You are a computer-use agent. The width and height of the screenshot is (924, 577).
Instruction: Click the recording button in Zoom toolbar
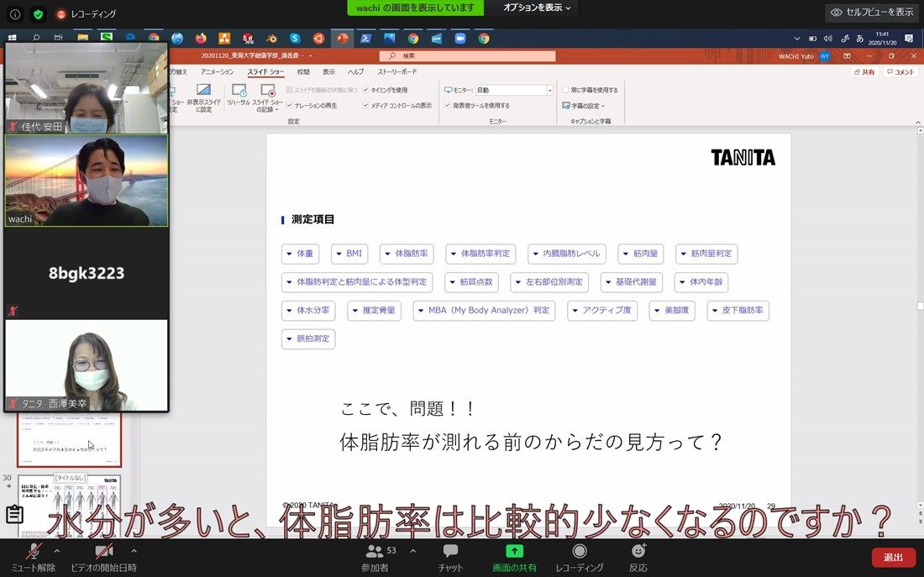tap(580, 557)
